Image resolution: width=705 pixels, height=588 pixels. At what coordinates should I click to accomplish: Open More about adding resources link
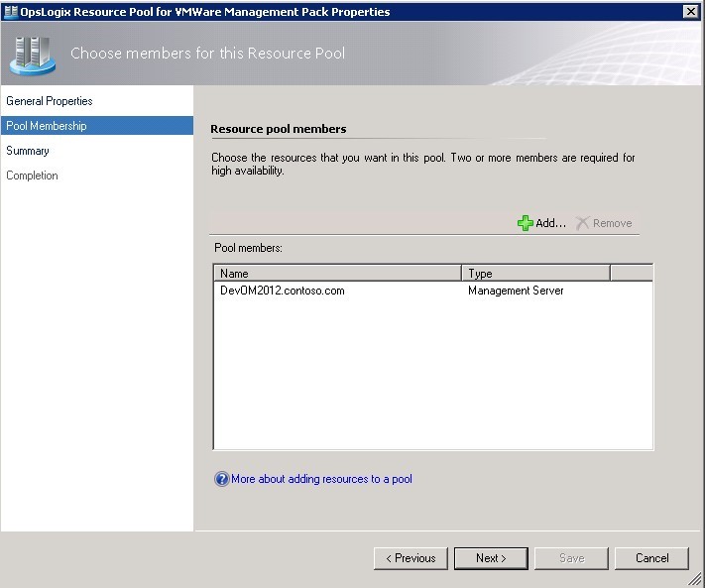321,480
